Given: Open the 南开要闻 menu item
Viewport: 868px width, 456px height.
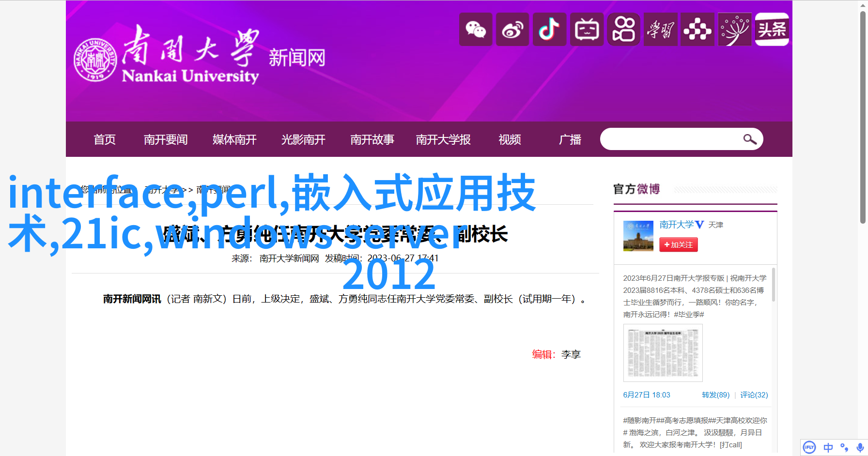Looking at the screenshot, I should 166,139.
